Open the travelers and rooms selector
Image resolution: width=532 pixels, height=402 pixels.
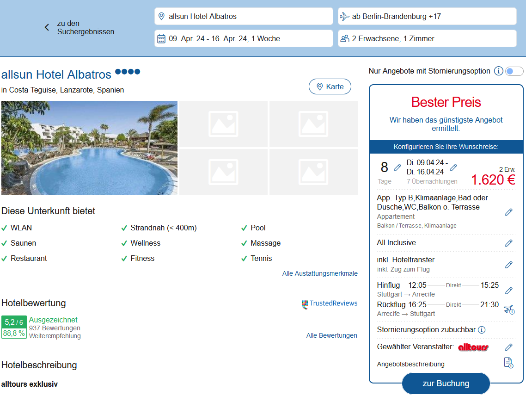point(427,38)
